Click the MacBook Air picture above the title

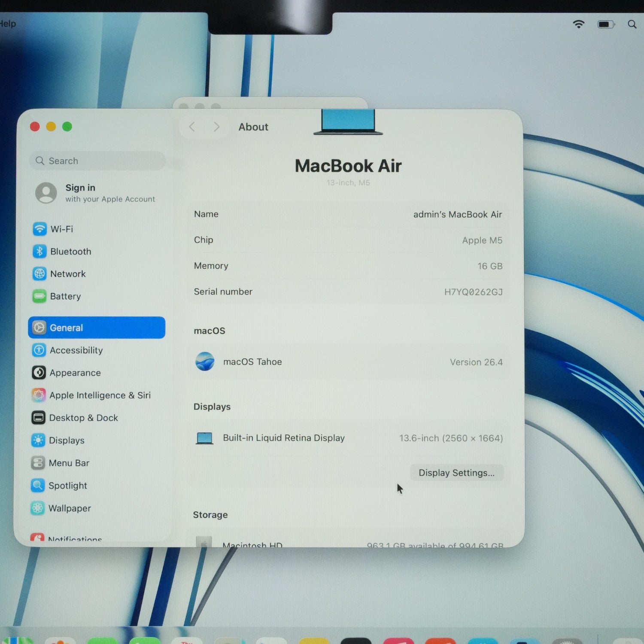pos(348,122)
